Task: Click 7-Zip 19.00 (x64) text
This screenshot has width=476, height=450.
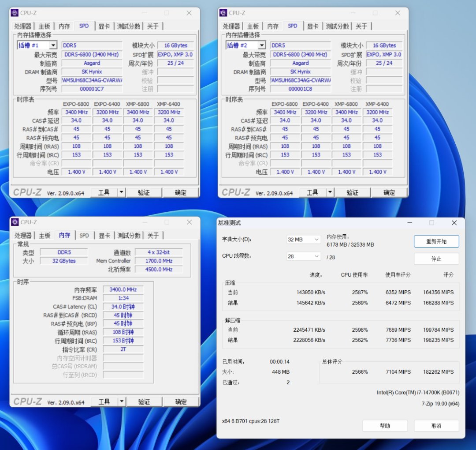Action: (x=440, y=404)
